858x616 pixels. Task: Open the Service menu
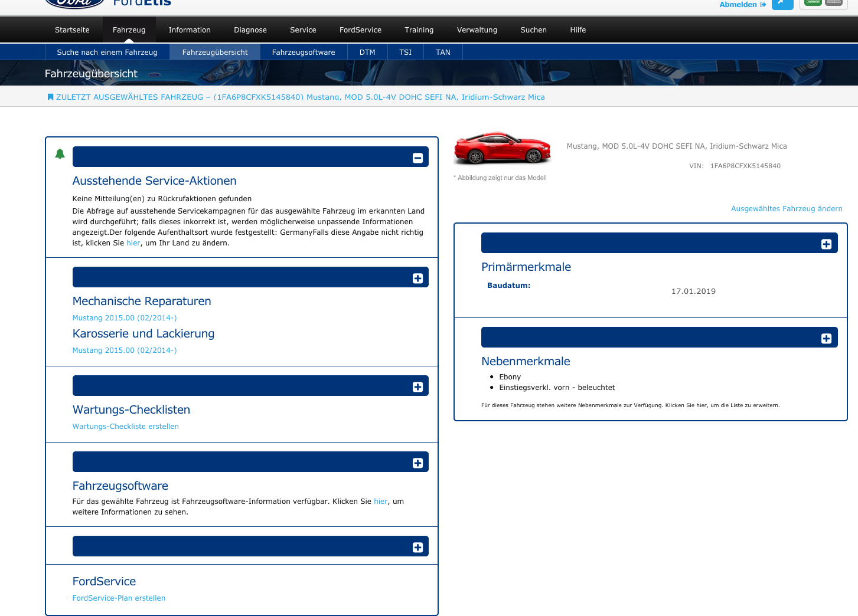[303, 30]
